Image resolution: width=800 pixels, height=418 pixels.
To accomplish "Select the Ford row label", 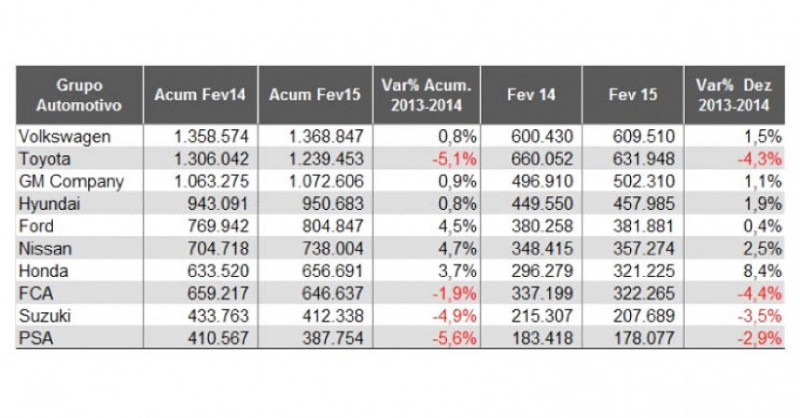I will pos(37,227).
